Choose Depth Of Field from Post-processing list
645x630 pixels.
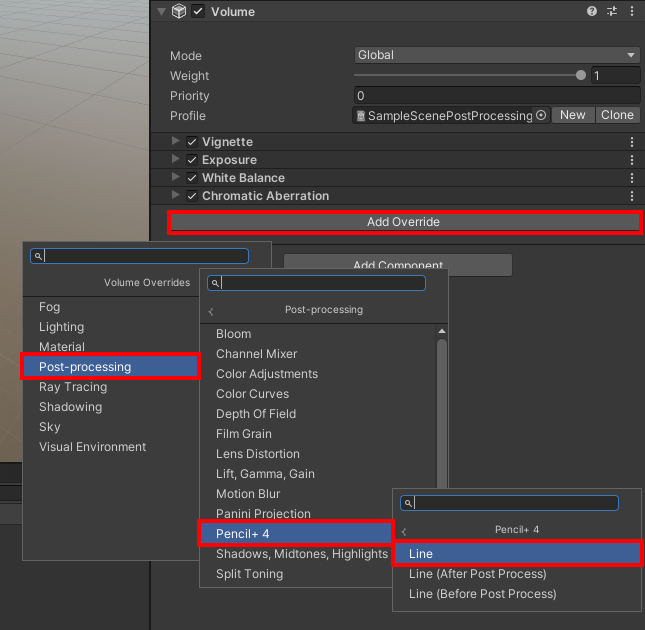(x=318, y=414)
